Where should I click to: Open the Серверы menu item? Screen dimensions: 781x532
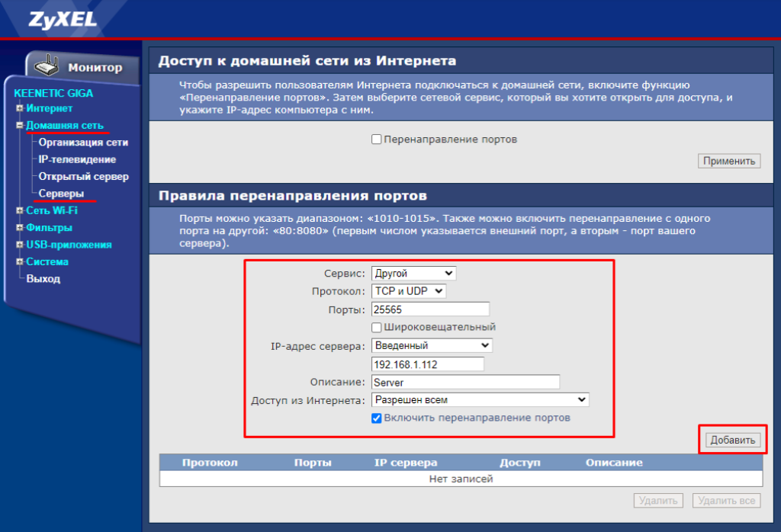coord(61,194)
